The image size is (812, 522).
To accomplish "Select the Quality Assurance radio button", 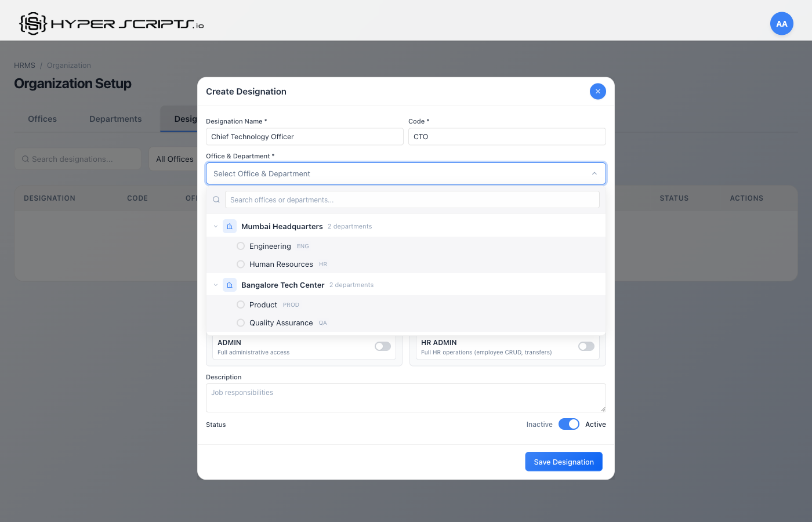I will (241, 322).
